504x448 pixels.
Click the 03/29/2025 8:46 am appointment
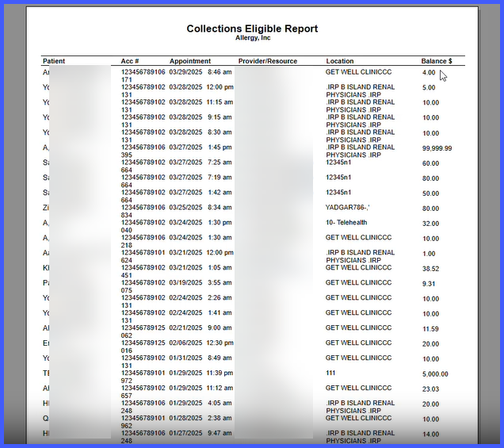click(200, 72)
